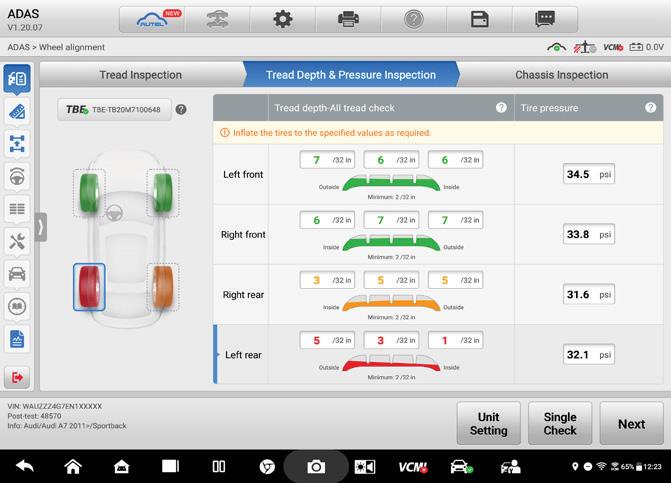Edit Right front tire pressure 33.8 psi
Screen dimensions: 671x483
pos(589,234)
